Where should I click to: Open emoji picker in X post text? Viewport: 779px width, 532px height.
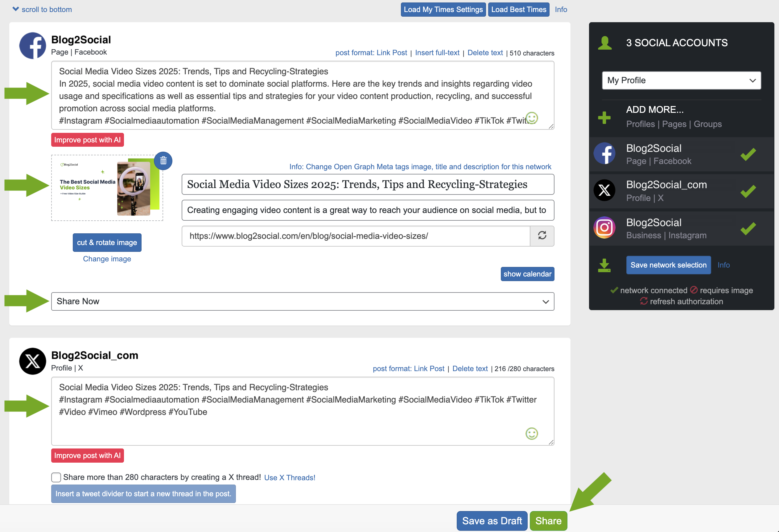(x=532, y=433)
